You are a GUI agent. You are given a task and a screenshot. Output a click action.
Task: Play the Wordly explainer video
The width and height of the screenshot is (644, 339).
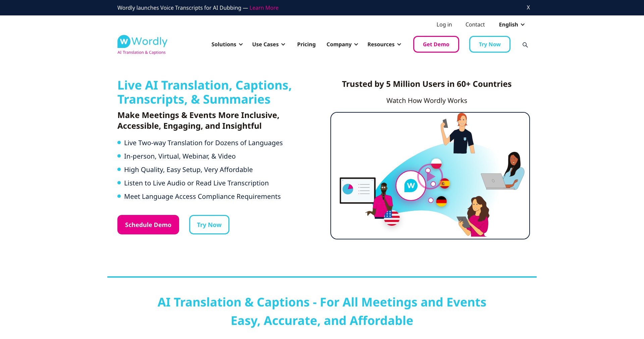click(x=430, y=176)
